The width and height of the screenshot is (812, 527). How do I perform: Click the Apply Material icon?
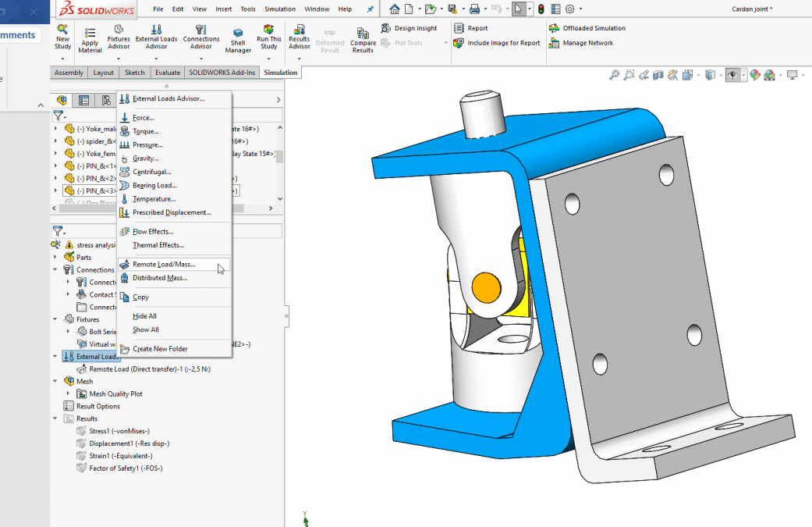tap(90, 32)
